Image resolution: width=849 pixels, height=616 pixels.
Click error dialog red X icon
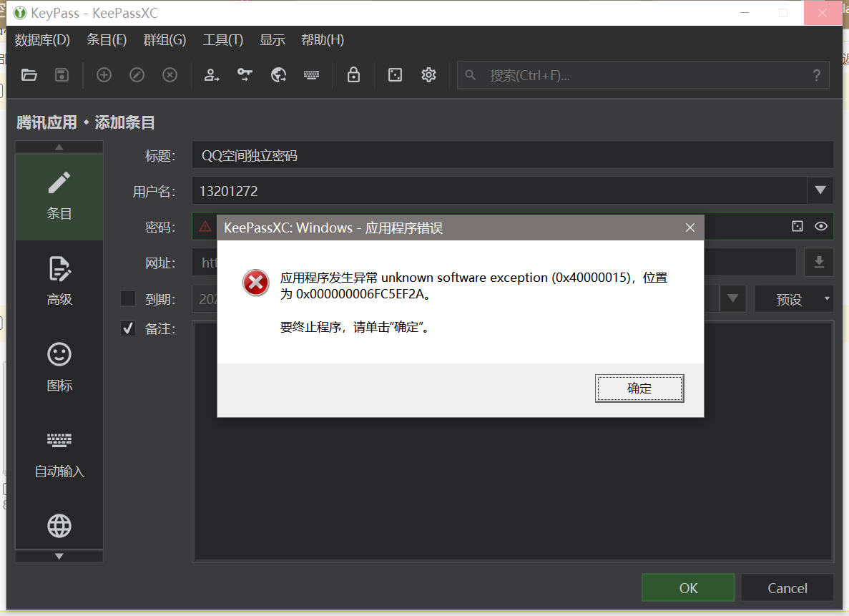[255, 283]
